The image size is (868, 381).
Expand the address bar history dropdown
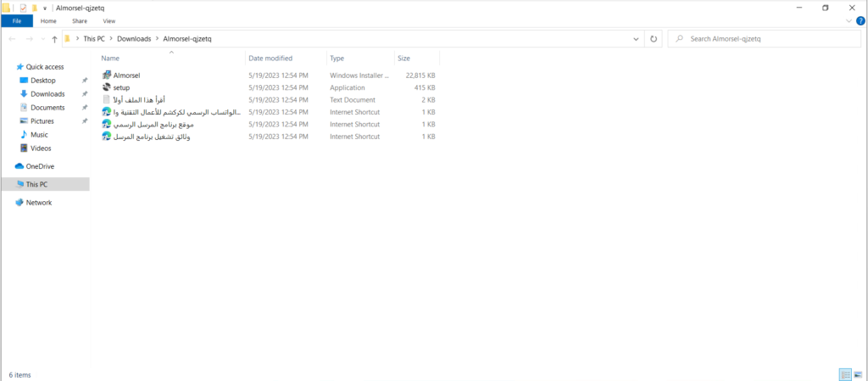point(636,39)
